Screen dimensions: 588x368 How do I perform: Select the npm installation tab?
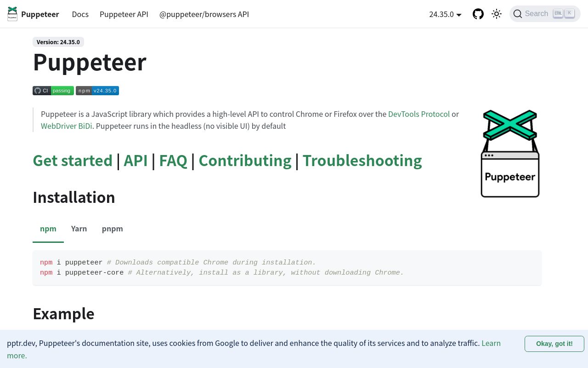click(x=48, y=229)
